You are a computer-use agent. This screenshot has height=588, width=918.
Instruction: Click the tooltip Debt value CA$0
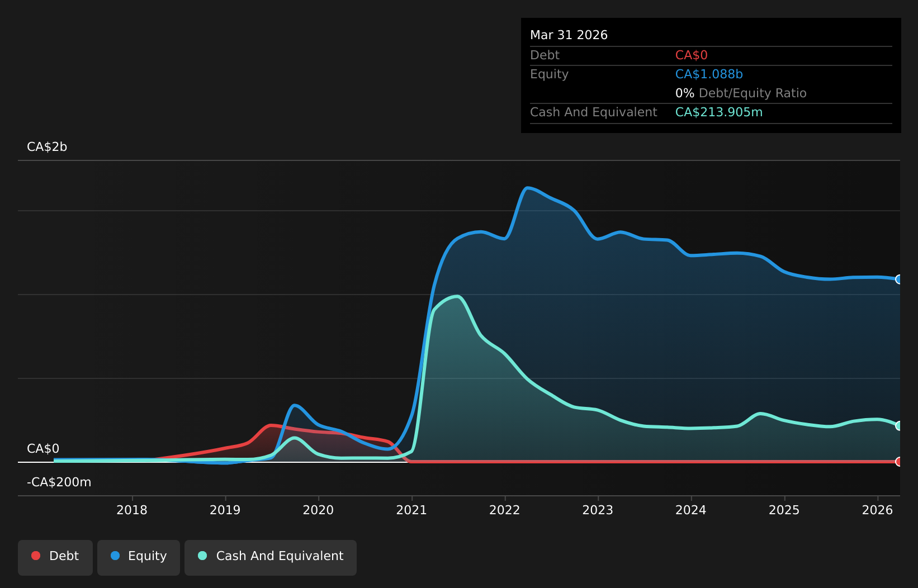pyautogui.click(x=692, y=55)
